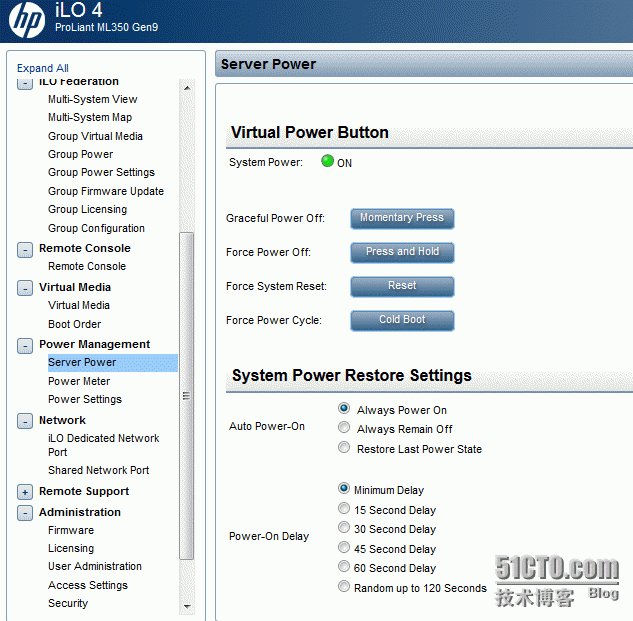
Task: Click Momentary Press button
Action: pos(402,218)
